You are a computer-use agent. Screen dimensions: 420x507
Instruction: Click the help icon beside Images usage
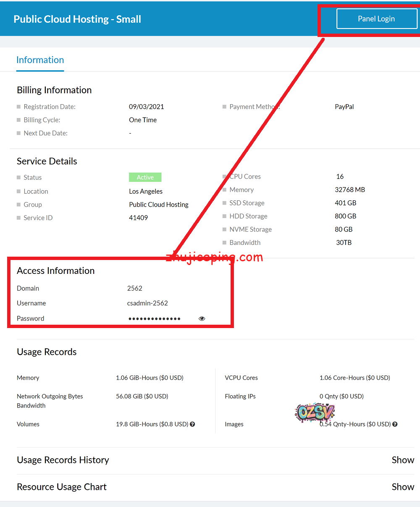click(395, 424)
